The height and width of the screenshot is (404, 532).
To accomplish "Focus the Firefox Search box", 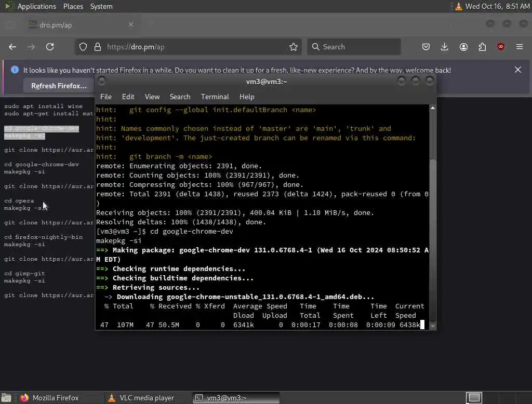I will 354,47.
